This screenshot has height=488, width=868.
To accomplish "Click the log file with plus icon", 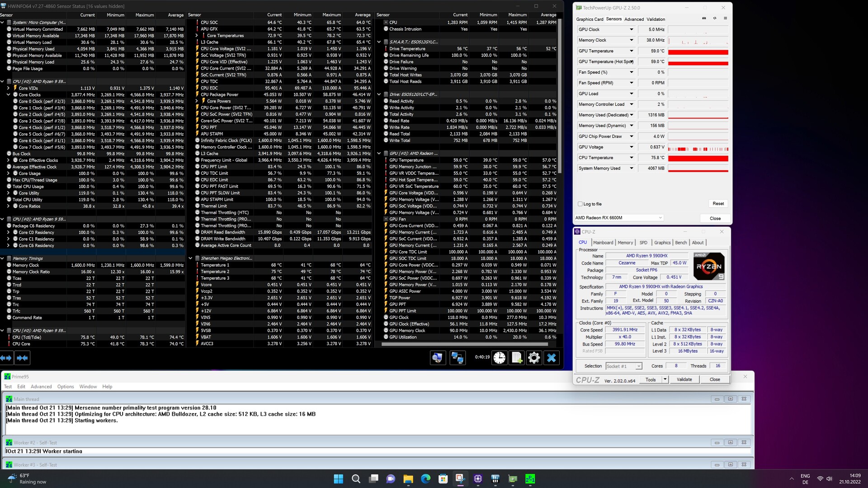I will coord(517,358).
